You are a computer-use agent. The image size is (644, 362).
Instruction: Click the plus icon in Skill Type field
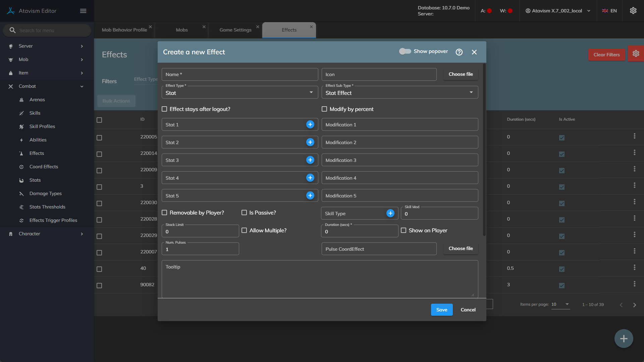(x=390, y=213)
